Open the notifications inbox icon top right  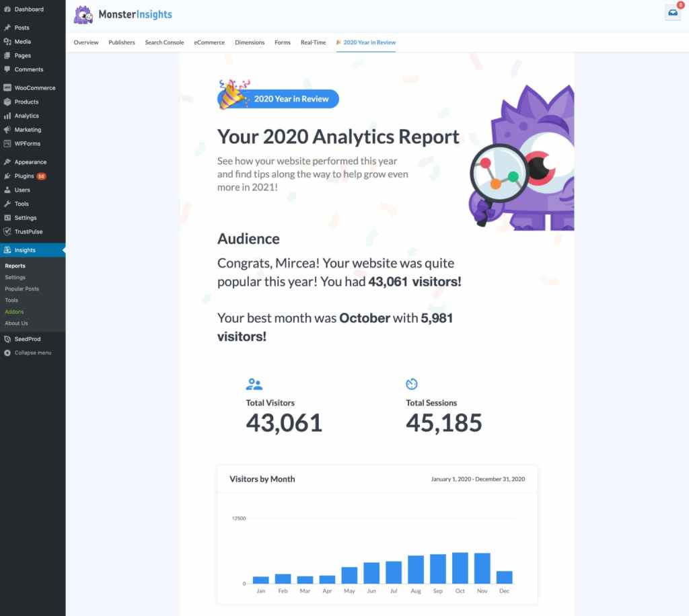[x=672, y=12]
